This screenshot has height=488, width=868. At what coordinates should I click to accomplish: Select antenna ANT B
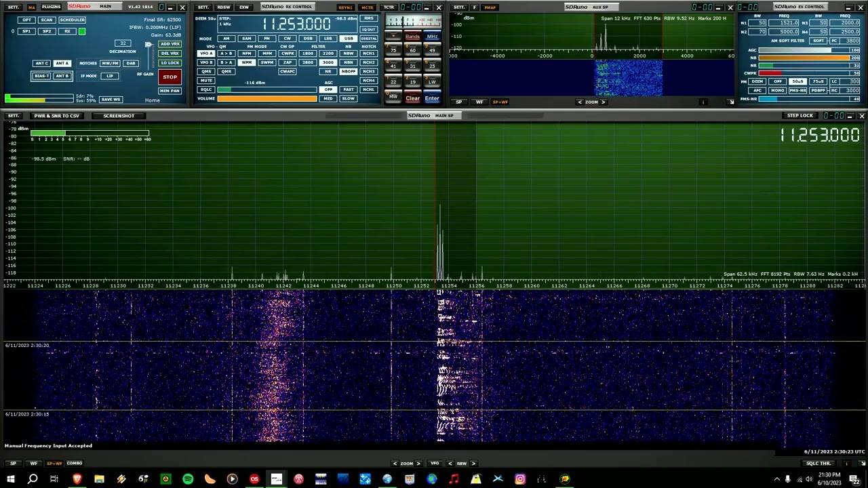pos(62,76)
